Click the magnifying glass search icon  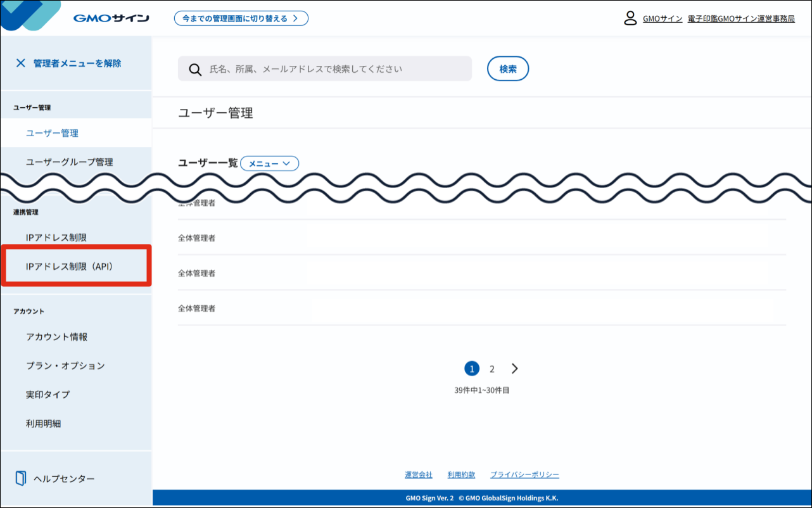196,69
